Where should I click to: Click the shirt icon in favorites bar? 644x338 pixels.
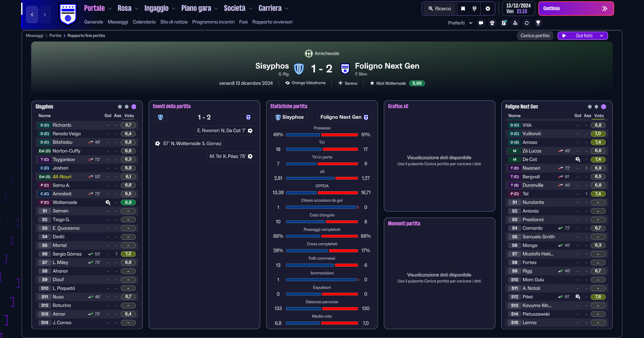click(492, 23)
